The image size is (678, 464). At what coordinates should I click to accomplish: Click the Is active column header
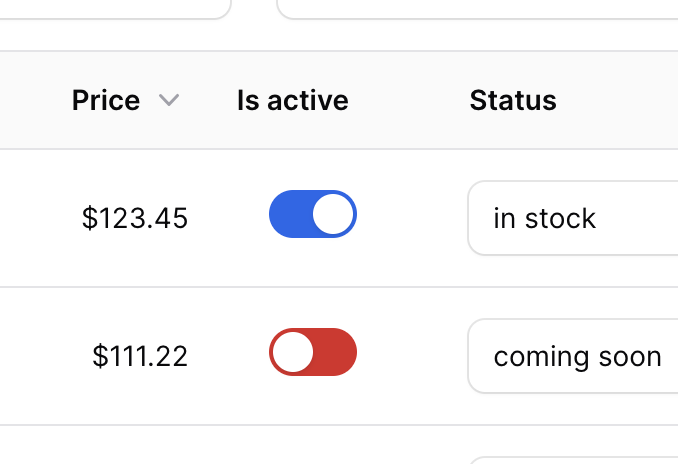pos(292,100)
